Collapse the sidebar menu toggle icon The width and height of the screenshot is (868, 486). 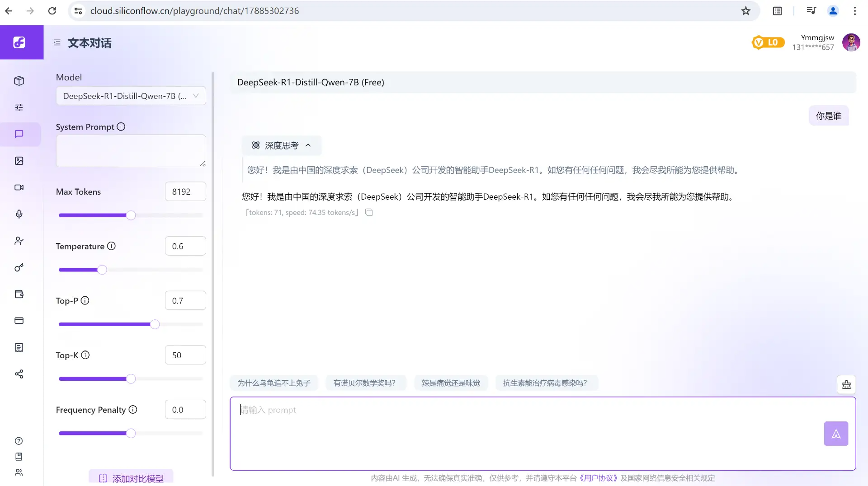tap(57, 42)
